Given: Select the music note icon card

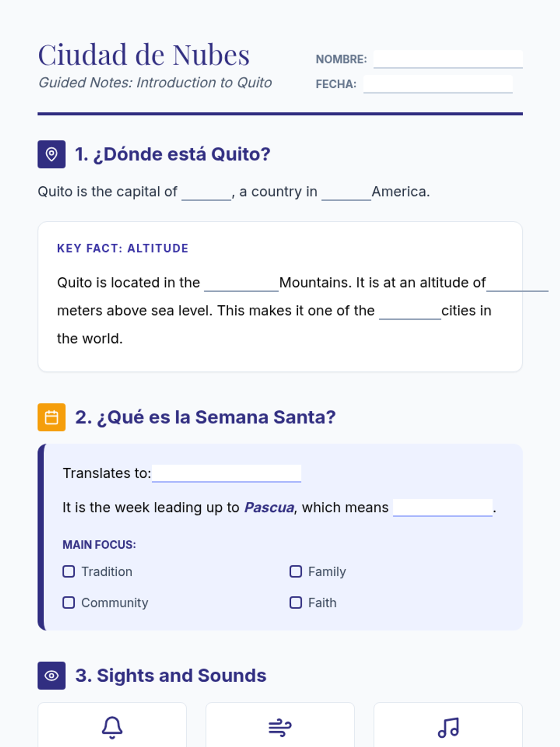Looking at the screenshot, I should click(448, 725).
